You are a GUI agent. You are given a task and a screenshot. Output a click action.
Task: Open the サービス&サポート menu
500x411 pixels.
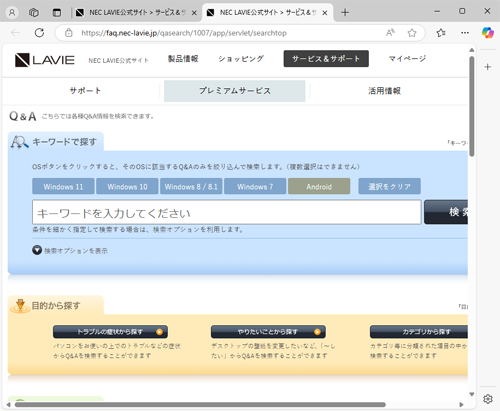tap(326, 59)
